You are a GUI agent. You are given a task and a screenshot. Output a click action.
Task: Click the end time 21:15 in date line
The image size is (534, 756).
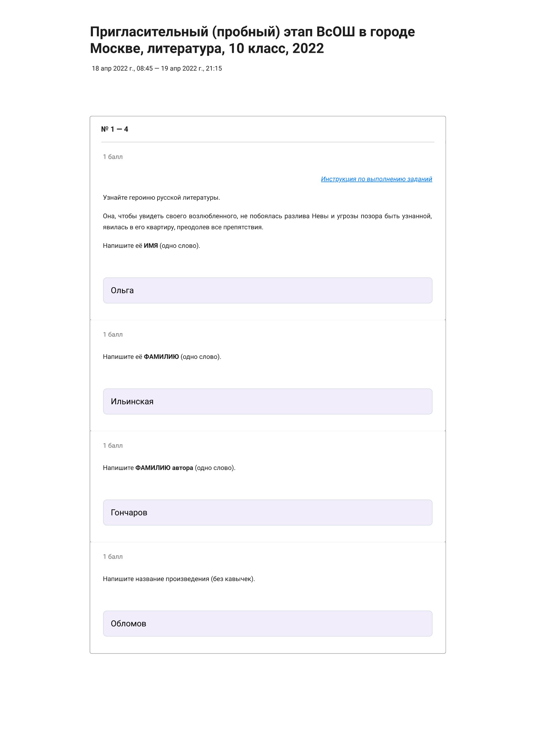coord(214,69)
